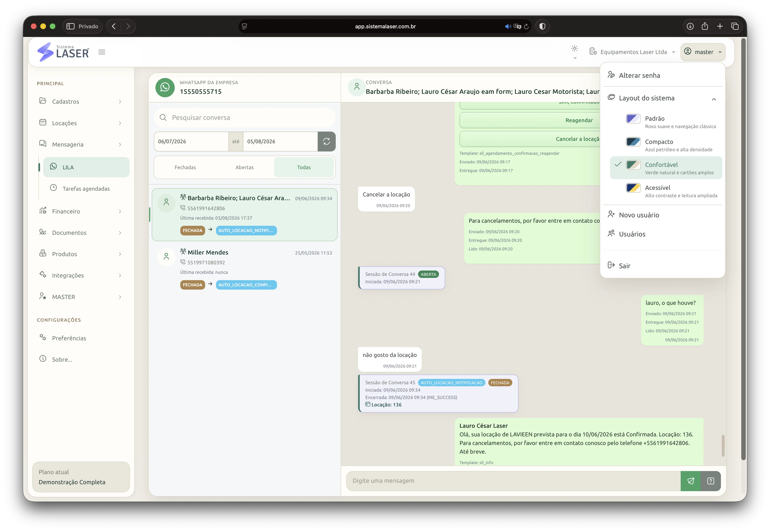Go forward with Safari forward arrow
This screenshot has height=532, width=770.
pyautogui.click(x=128, y=26)
